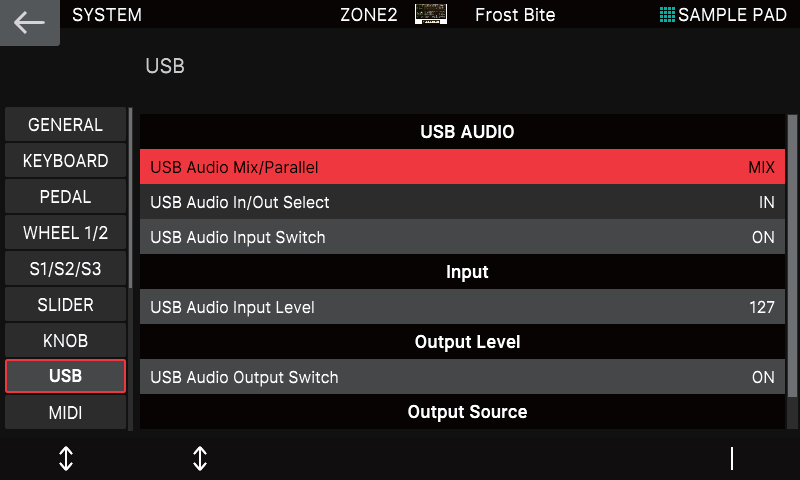Open the KNOB settings tab

click(x=65, y=341)
